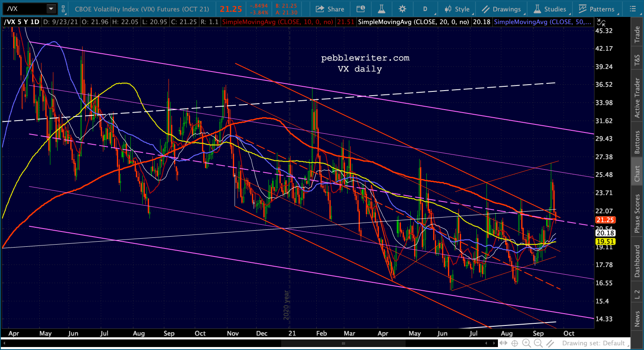Click the time axis scrollbar thumb
The width and height of the screenshot is (644, 350).
[344, 343]
